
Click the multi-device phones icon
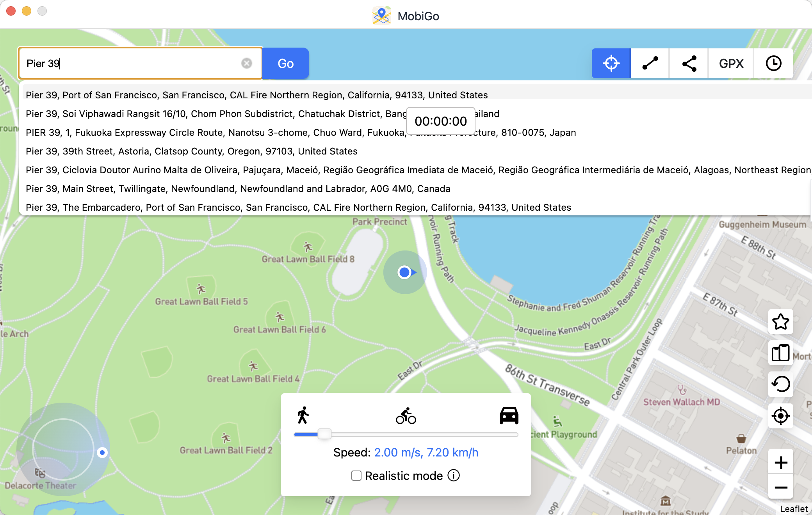tap(781, 353)
